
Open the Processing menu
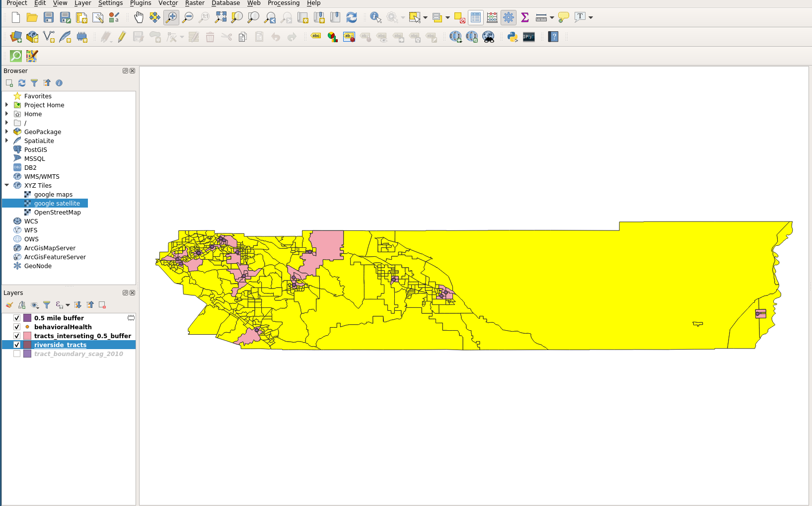283,3
